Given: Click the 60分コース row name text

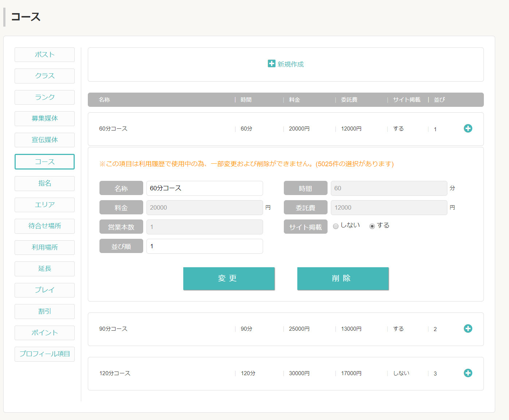Looking at the screenshot, I should 113,129.
